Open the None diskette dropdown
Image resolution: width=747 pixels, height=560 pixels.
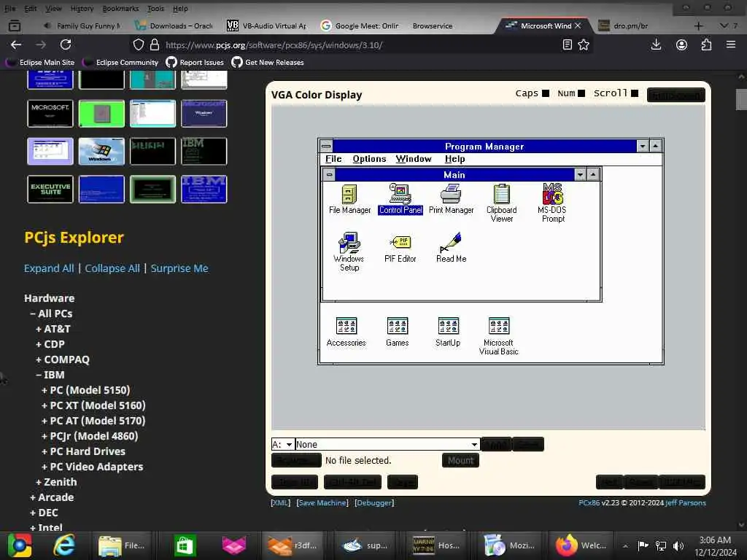coord(387,444)
